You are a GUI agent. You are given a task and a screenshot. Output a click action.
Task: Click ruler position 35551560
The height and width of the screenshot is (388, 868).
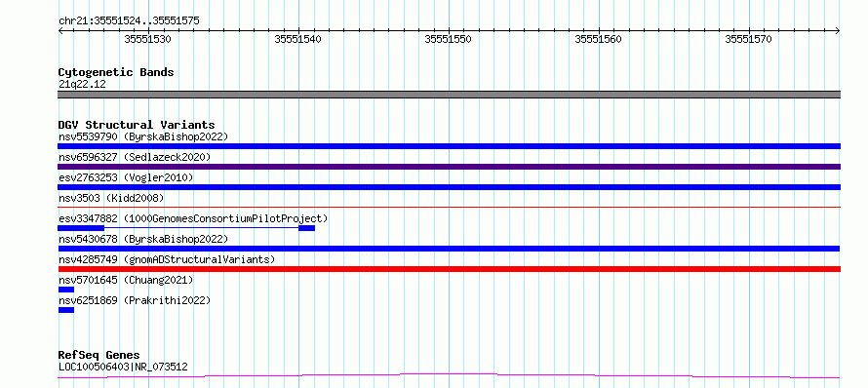coord(599,39)
